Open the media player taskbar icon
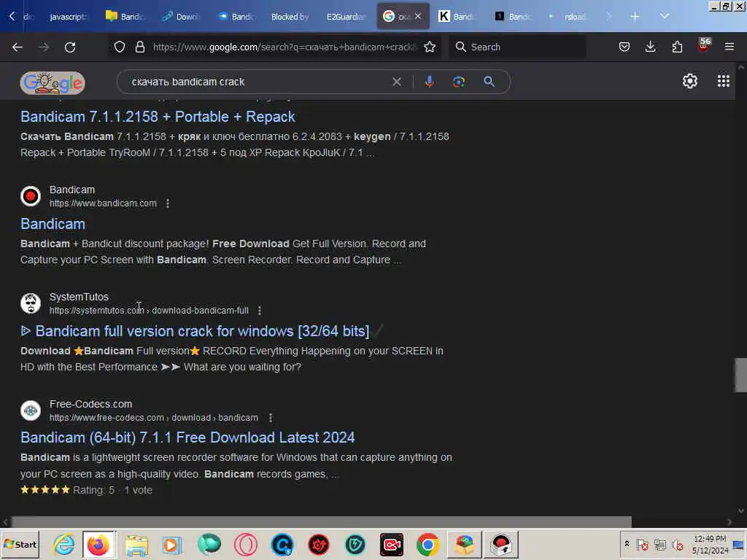 point(172,544)
